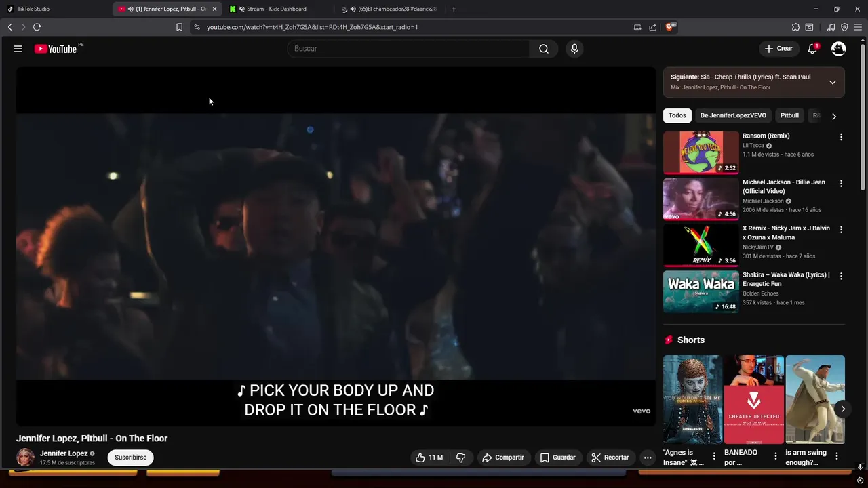
Task: Open the Jennifer Lopez channel avatar
Action: pos(26,457)
